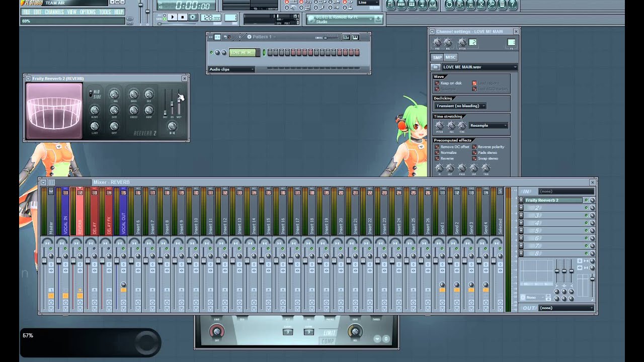Toggle graph editor icon in step sequencer
Viewport: 644px width, 362px height.
point(346,37)
